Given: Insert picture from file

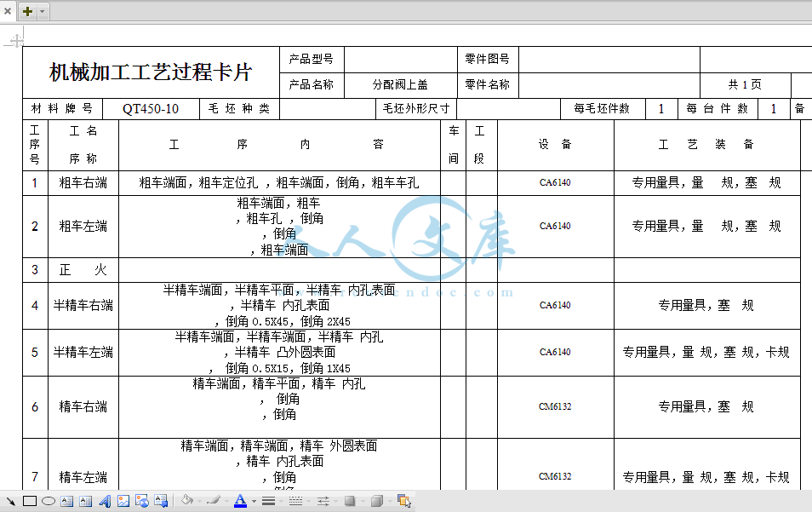Looking at the screenshot, I should [123, 501].
